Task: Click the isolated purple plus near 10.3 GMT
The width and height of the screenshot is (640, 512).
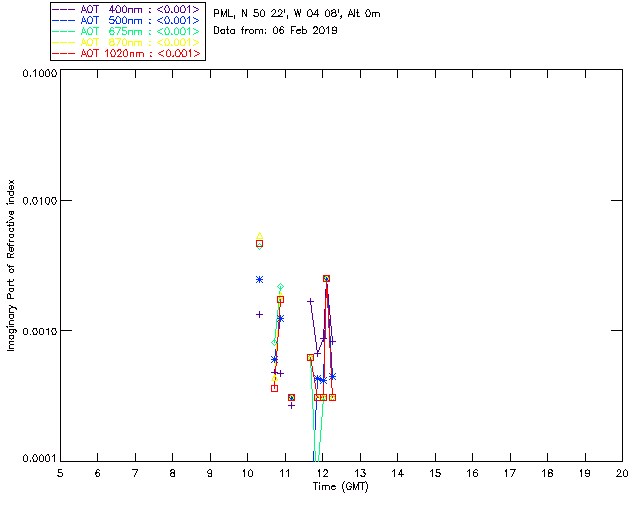Action: coord(259,314)
